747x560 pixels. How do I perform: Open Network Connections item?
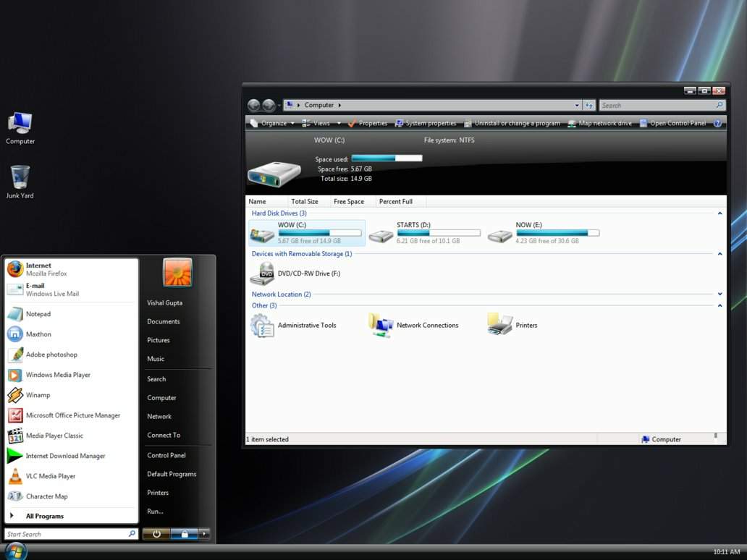tap(413, 326)
